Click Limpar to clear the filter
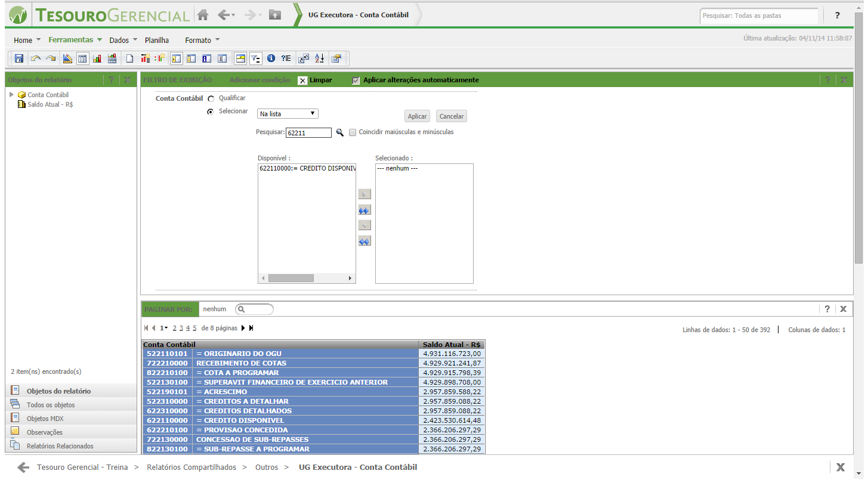The width and height of the screenshot is (868, 483). pyautogui.click(x=315, y=80)
